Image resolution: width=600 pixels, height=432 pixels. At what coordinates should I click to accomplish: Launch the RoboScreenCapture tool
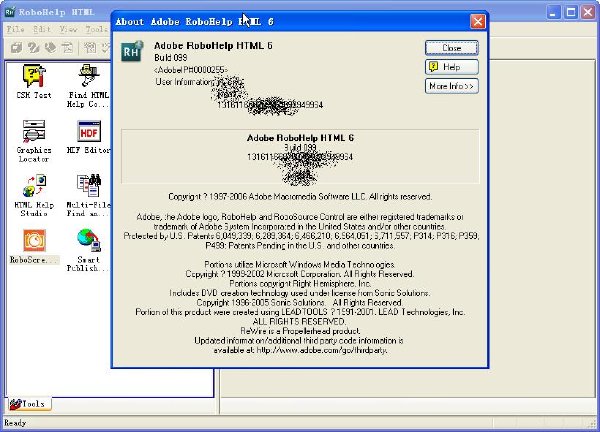point(34,246)
